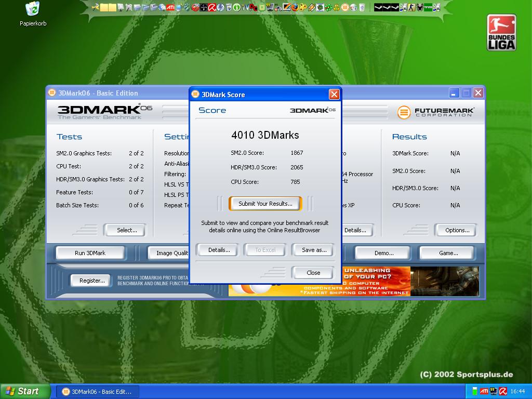Click the system clock showing 16:44

tap(517, 392)
